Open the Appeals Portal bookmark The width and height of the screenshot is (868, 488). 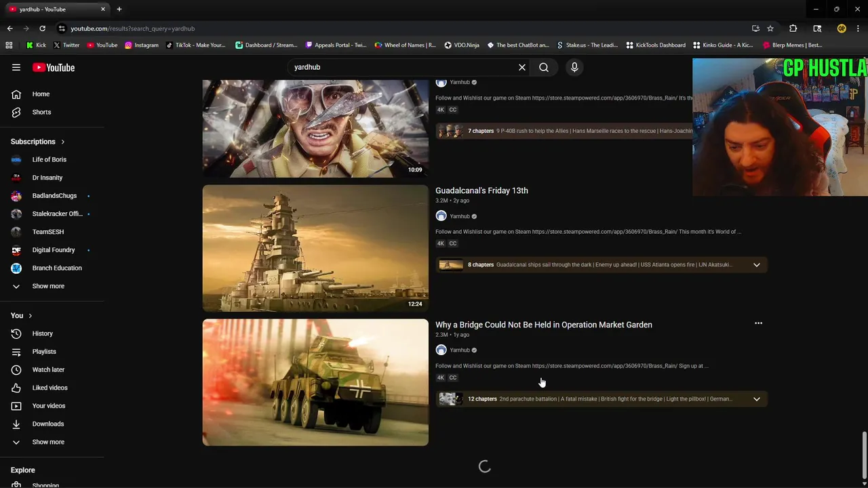point(336,45)
